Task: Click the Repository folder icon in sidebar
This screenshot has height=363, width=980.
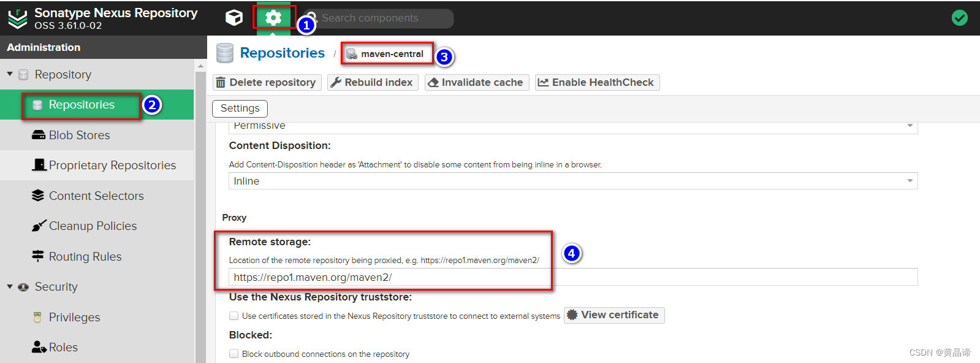Action: click(23, 75)
